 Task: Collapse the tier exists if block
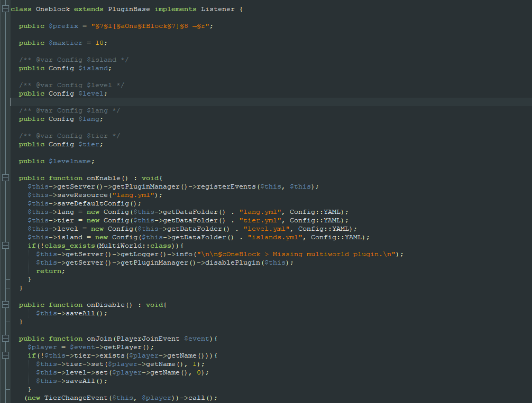tap(5, 355)
